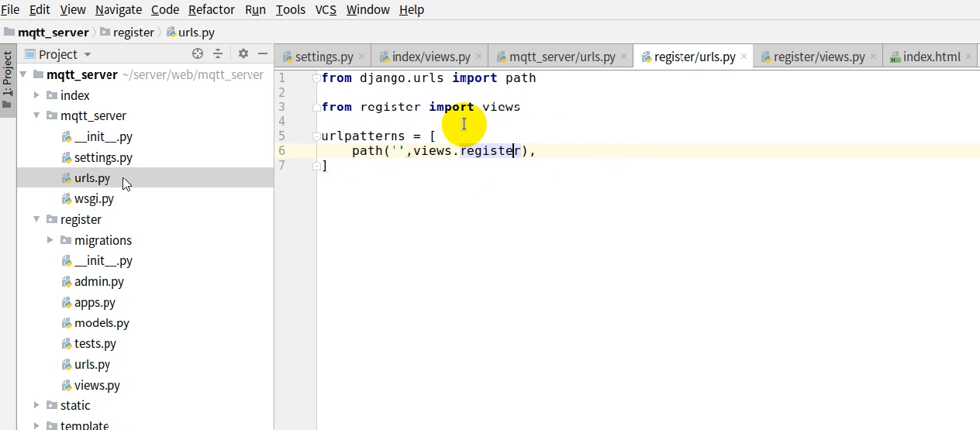Click the folder icon in mqtt_server breadcrumb
Viewport: 980px width, 430px height.
9,33
